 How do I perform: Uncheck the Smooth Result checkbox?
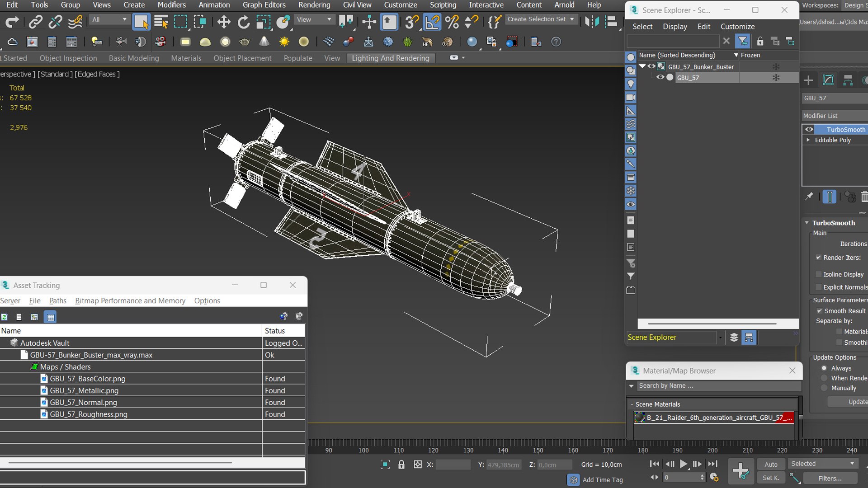[819, 311]
